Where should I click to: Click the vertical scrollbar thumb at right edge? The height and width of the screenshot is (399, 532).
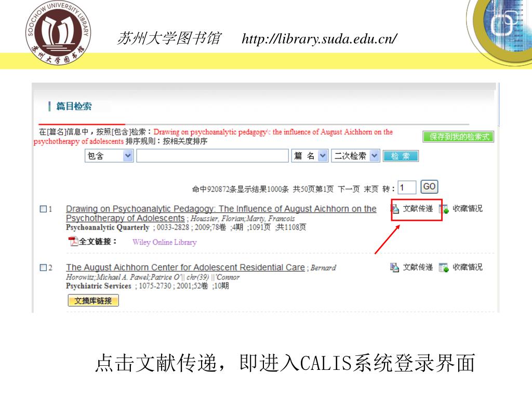(x=498, y=105)
